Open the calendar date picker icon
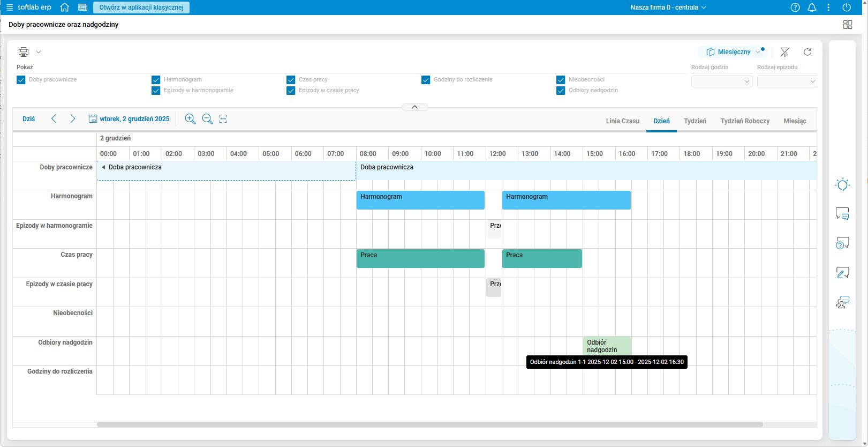 [x=93, y=119]
